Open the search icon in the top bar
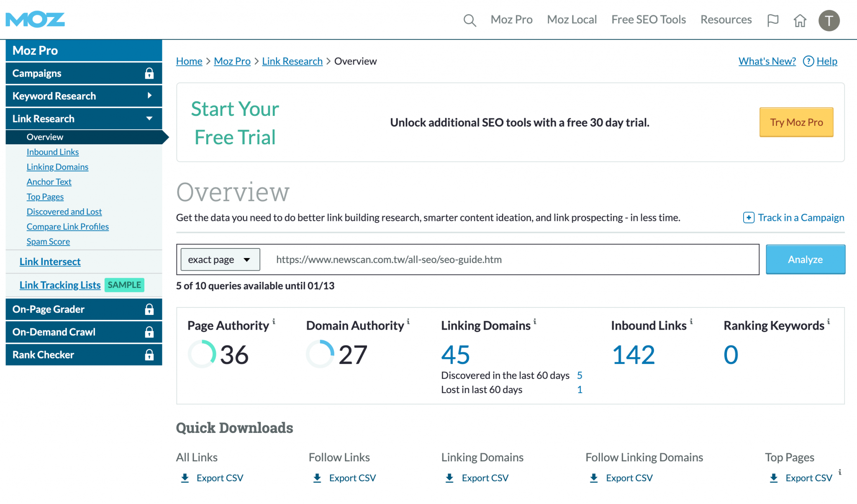The image size is (857, 504). point(470,20)
